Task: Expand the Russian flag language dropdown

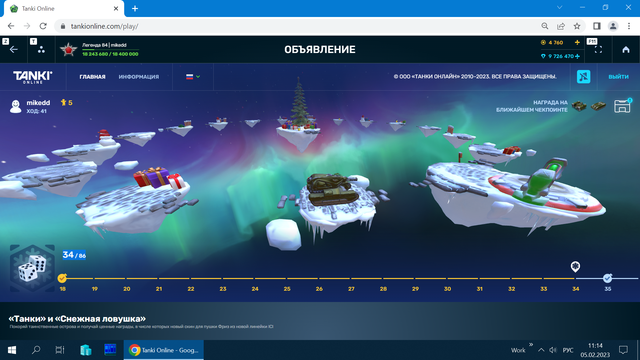Action: pyautogui.click(x=193, y=76)
